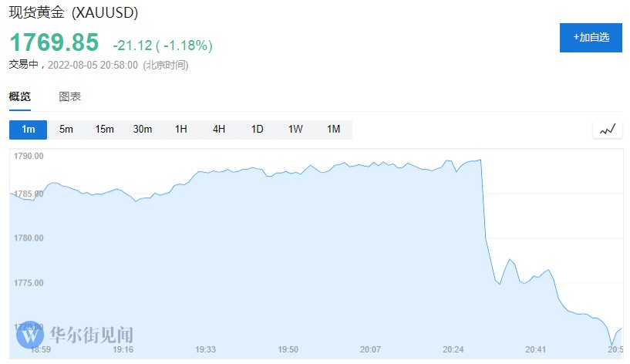This screenshot has height=364, width=630.
Task: Click the line chart type icon
Action: coord(607,130)
